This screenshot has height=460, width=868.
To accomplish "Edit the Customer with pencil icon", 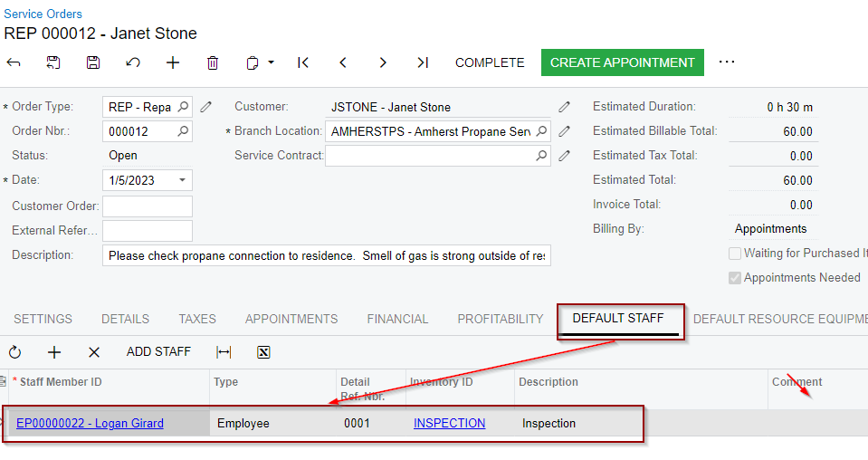I will pyautogui.click(x=564, y=107).
